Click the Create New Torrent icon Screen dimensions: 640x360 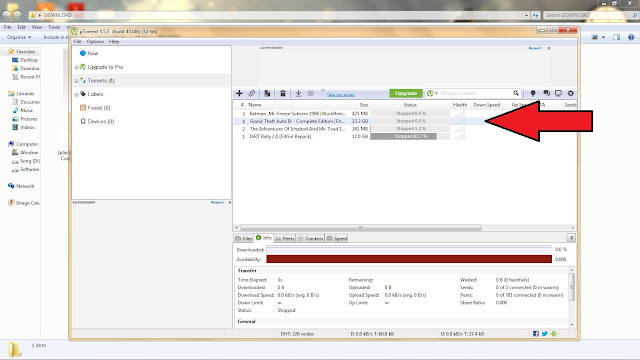(267, 93)
